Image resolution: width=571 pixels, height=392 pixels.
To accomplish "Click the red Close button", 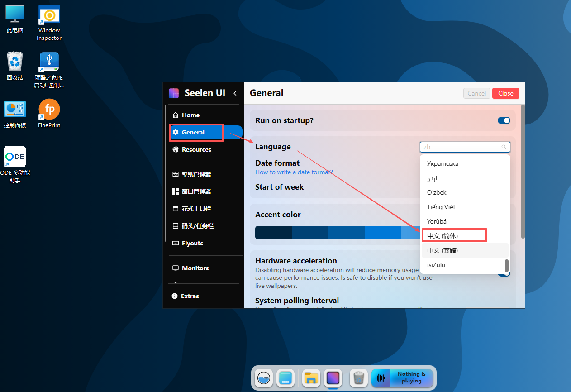I will pos(505,93).
